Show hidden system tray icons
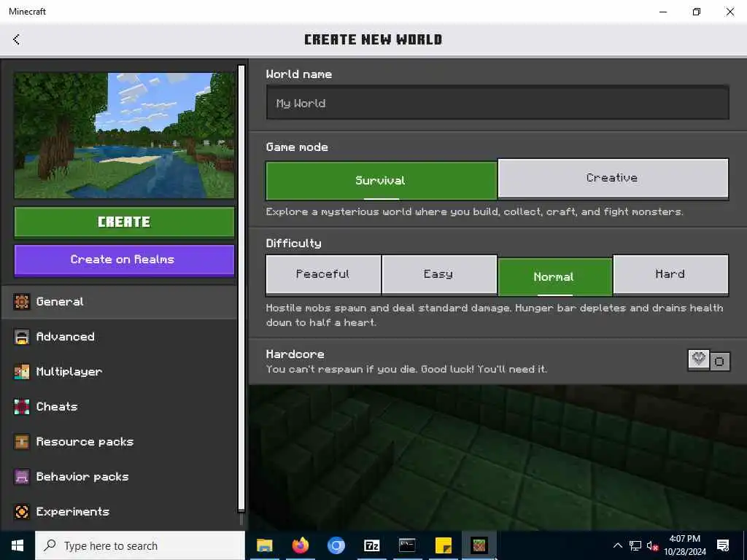 tap(617, 545)
